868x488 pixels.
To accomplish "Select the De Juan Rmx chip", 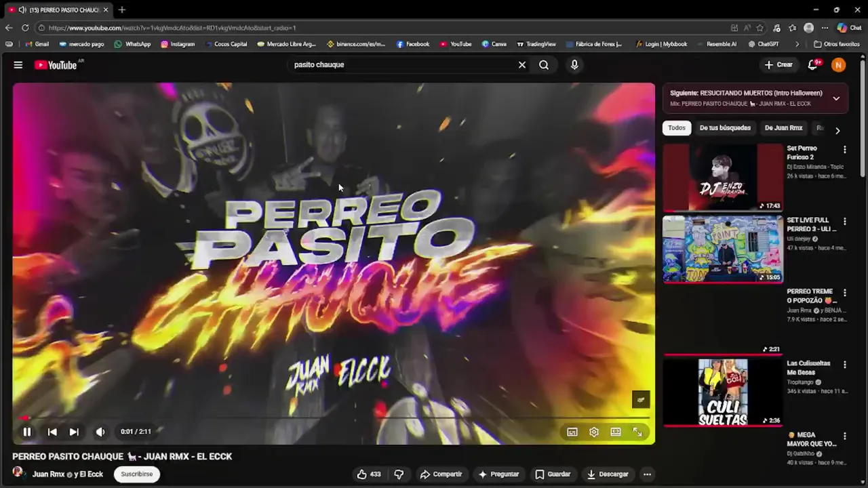I will coord(783,128).
